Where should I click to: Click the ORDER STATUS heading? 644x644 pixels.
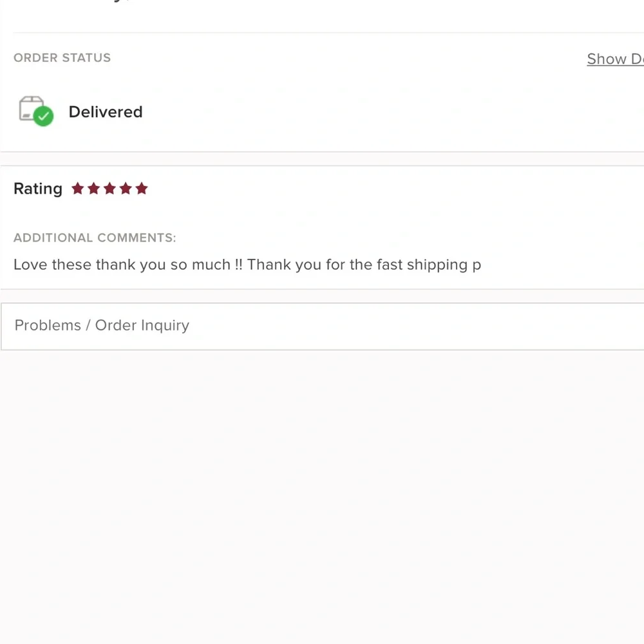pos(62,57)
